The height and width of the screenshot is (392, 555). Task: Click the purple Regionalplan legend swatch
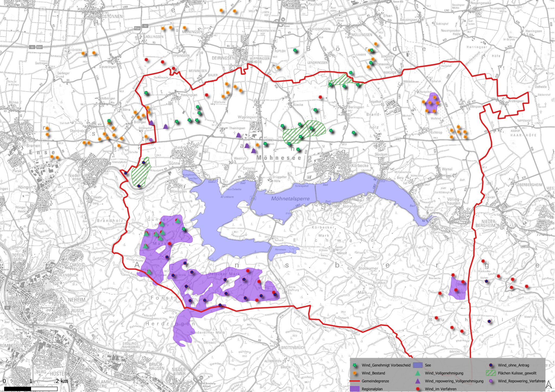(355, 389)
